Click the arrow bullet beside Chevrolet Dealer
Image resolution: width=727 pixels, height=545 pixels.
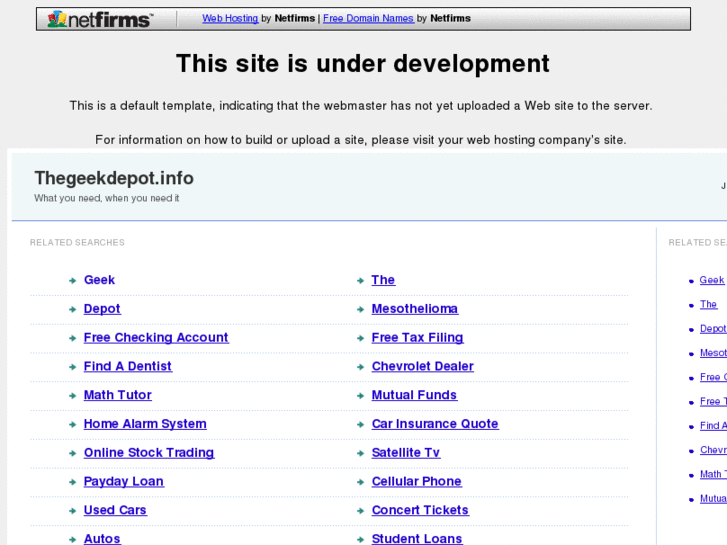(360, 367)
